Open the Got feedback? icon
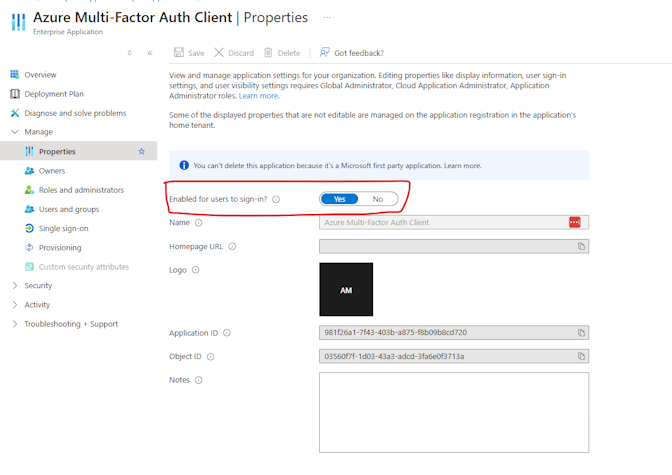Image resolution: width=672 pixels, height=475 pixels. point(324,52)
